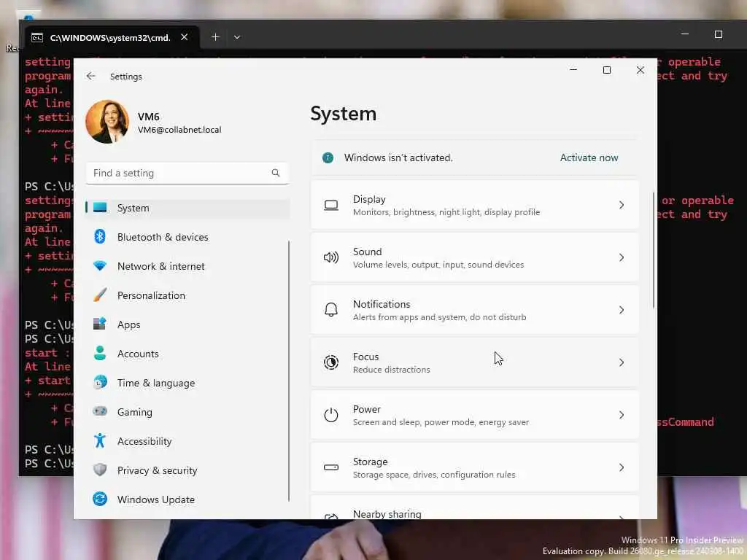Viewport: 747px width, 560px height.
Task: Open Time & language settings
Action: click(187, 383)
